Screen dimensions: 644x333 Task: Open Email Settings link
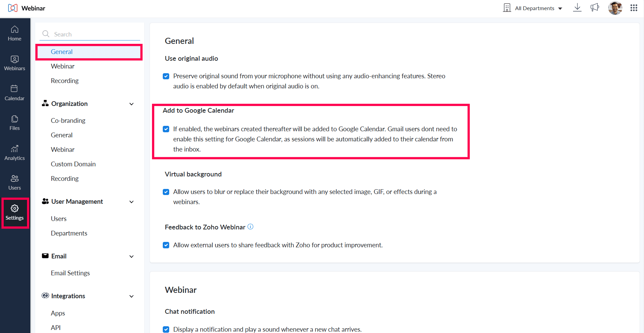click(70, 273)
